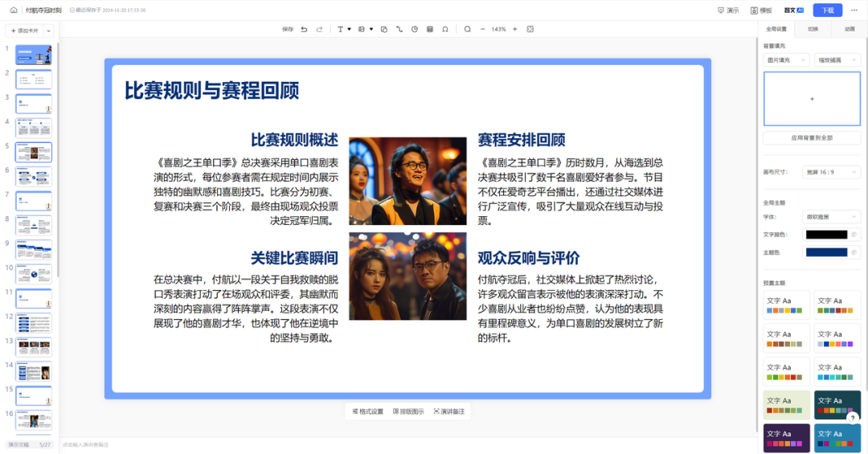The width and height of the screenshot is (868, 454).
Task: Zoom in with the plus button
Action: coord(515,30)
